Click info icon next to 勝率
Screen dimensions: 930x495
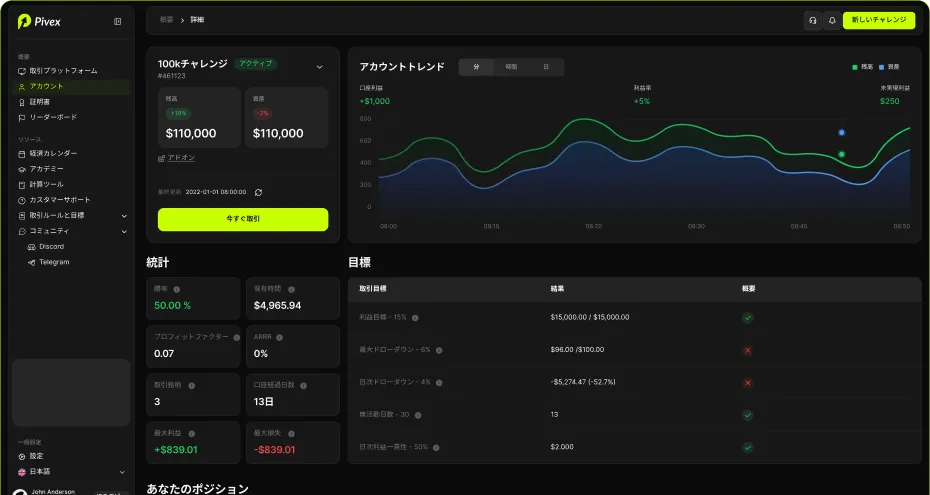(177, 289)
